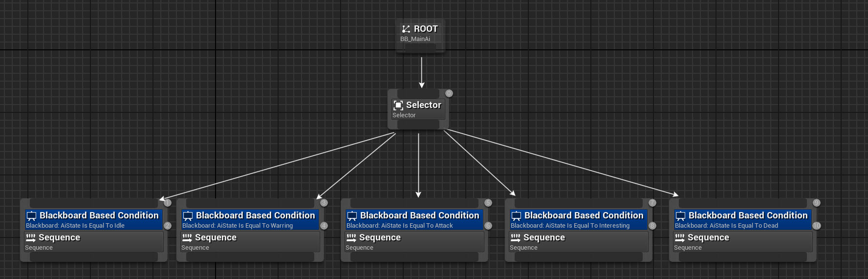868x279 pixels.
Task: Click decorator icon on the Idle condition
Action: click(31, 216)
